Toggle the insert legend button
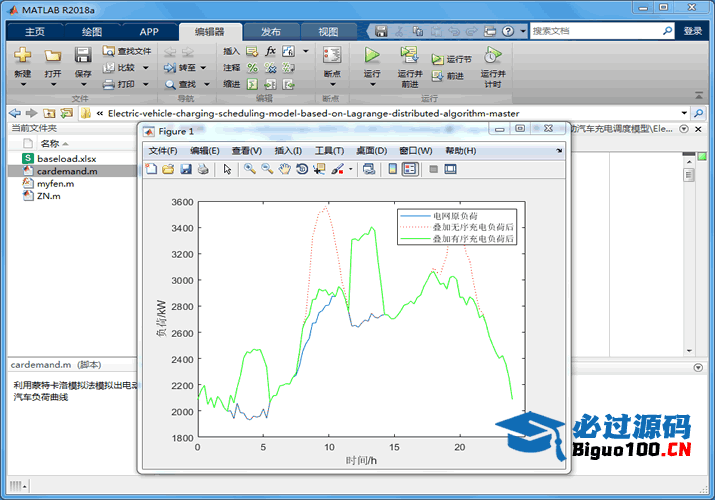The height and width of the screenshot is (500, 715). [x=410, y=169]
